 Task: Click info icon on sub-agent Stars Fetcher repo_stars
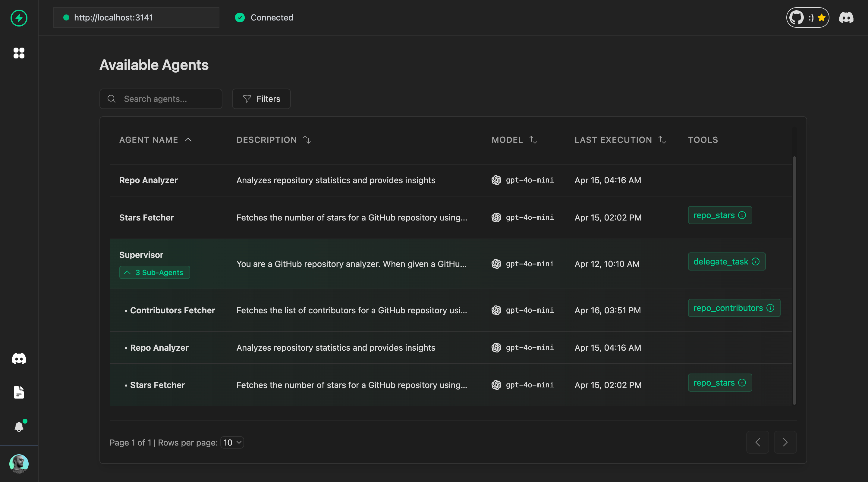coord(742,383)
